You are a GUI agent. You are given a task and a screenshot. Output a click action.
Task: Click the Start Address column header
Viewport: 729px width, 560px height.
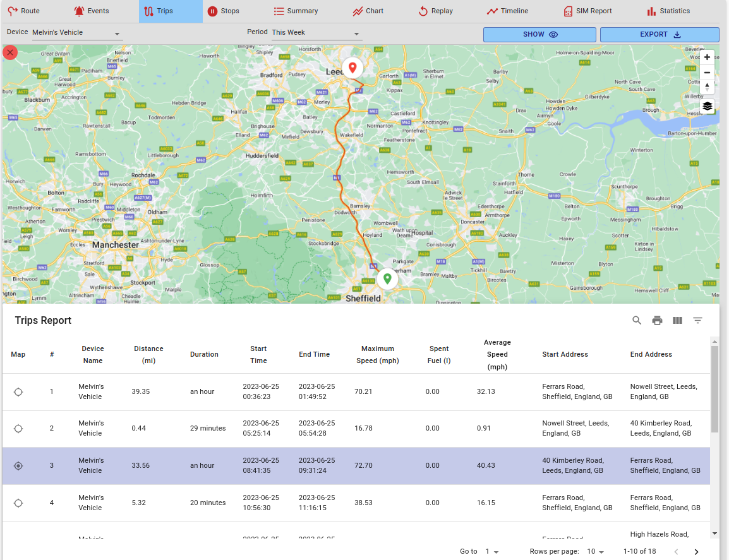click(565, 354)
